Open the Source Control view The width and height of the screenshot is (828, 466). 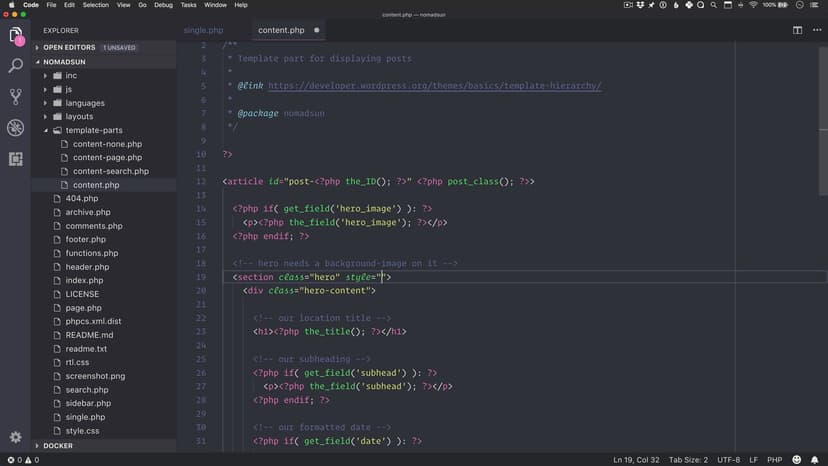point(16,97)
